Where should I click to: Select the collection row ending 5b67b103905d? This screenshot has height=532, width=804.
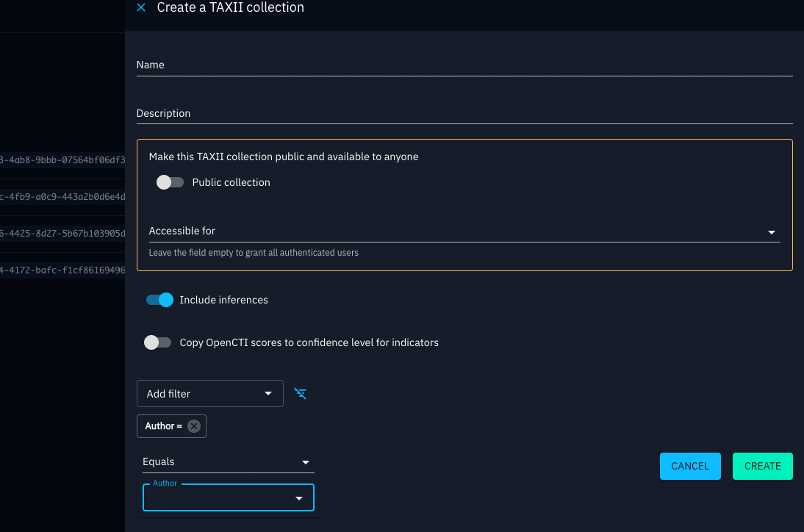[62, 233]
